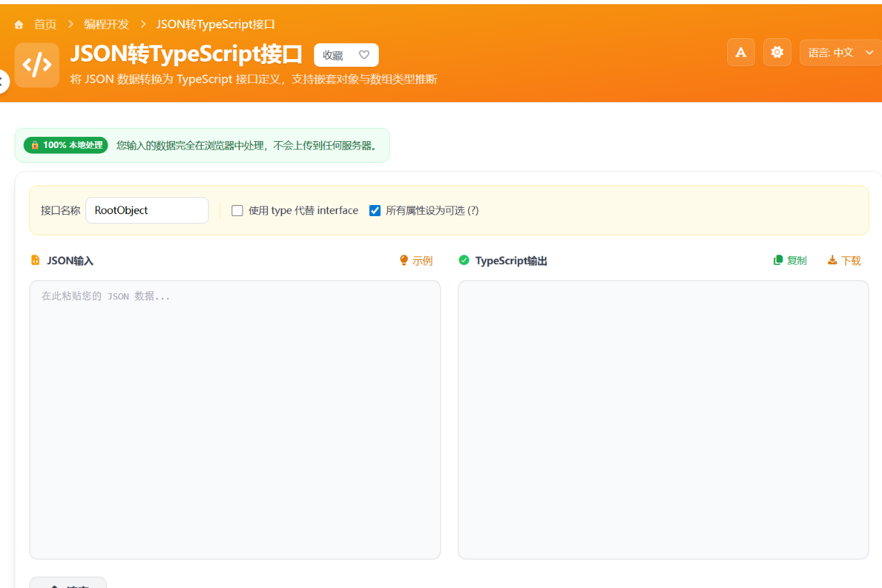Click the TypeScript output area
The height and width of the screenshot is (588, 882).
[x=663, y=420]
